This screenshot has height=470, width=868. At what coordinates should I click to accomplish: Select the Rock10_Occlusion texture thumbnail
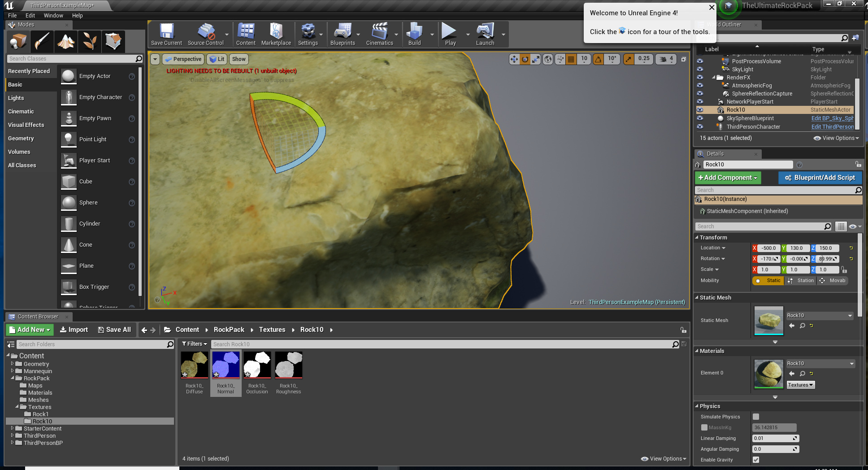pyautogui.click(x=257, y=365)
